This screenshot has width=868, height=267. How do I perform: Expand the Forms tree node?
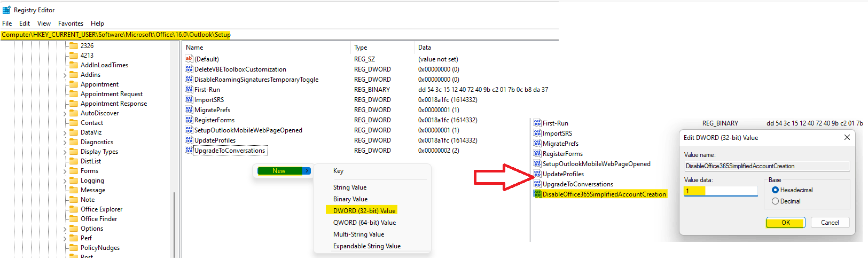65,171
